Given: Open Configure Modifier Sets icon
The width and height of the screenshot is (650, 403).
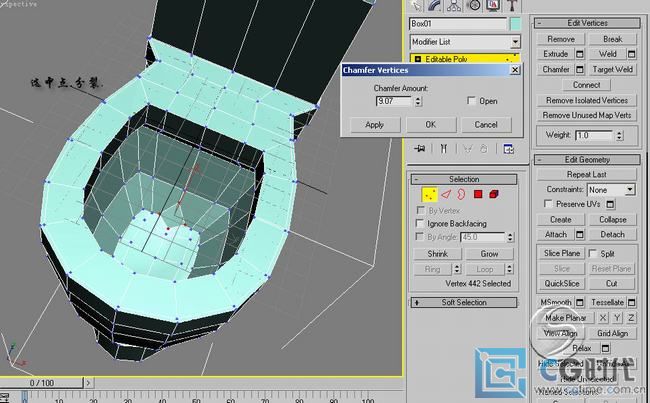Looking at the screenshot, I should tap(509, 148).
